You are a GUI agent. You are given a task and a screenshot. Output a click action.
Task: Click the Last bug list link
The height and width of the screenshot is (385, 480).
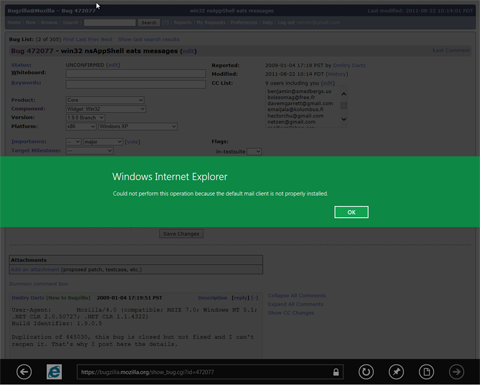pos(81,39)
